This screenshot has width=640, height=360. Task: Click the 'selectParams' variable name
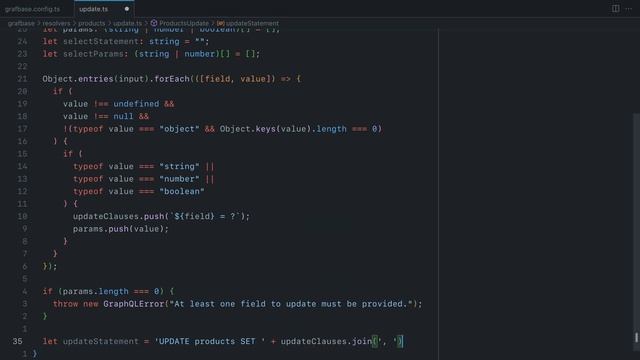point(93,54)
